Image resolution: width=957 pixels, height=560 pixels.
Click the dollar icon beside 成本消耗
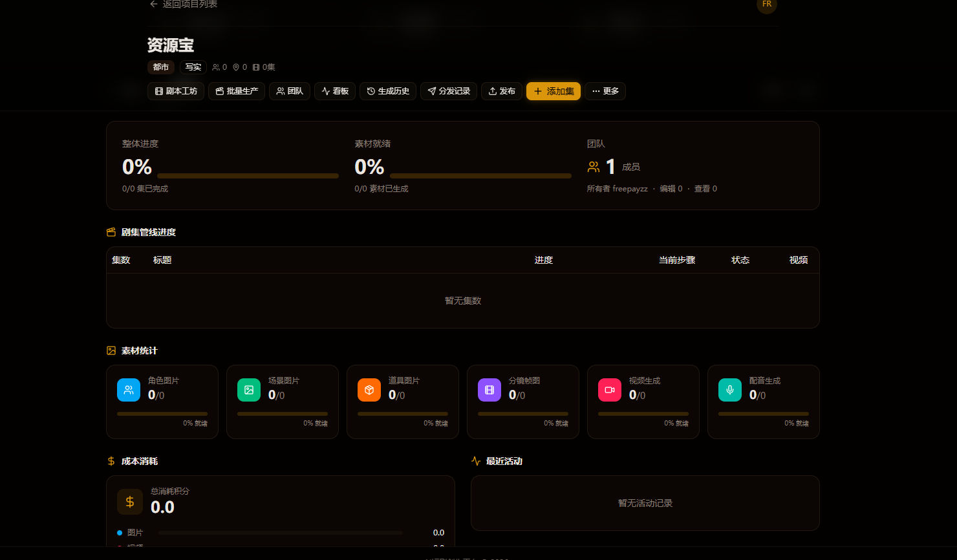coord(111,461)
